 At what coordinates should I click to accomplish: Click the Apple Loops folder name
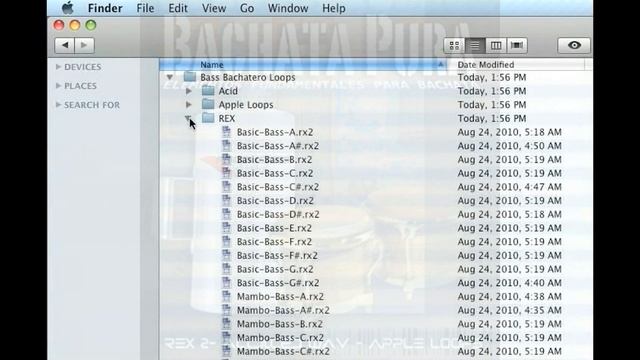[x=246, y=104]
